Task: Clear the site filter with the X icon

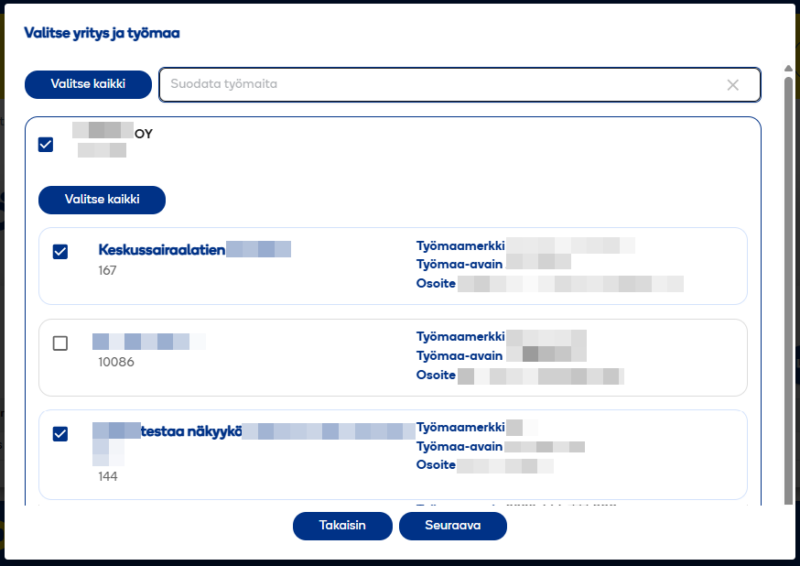Action: 733,85
